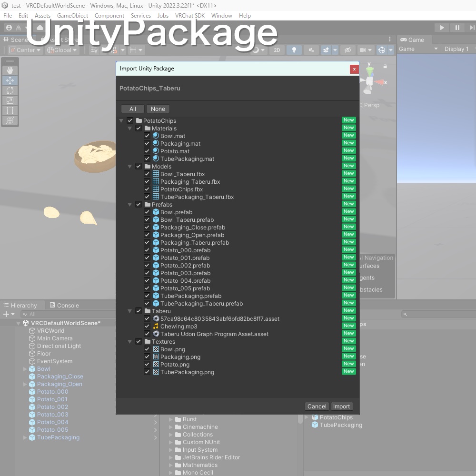Viewport: 476px width, 476px height.
Task: Pause the editor playback
Action: pyautogui.click(x=457, y=28)
